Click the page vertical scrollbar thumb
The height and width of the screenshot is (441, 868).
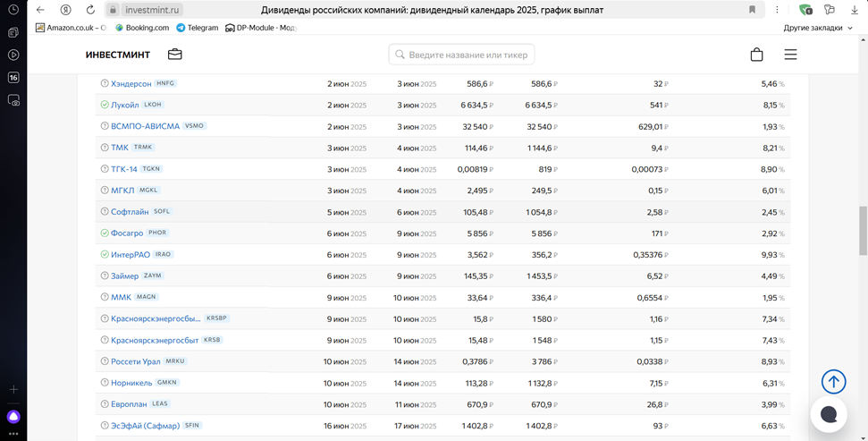(863, 230)
